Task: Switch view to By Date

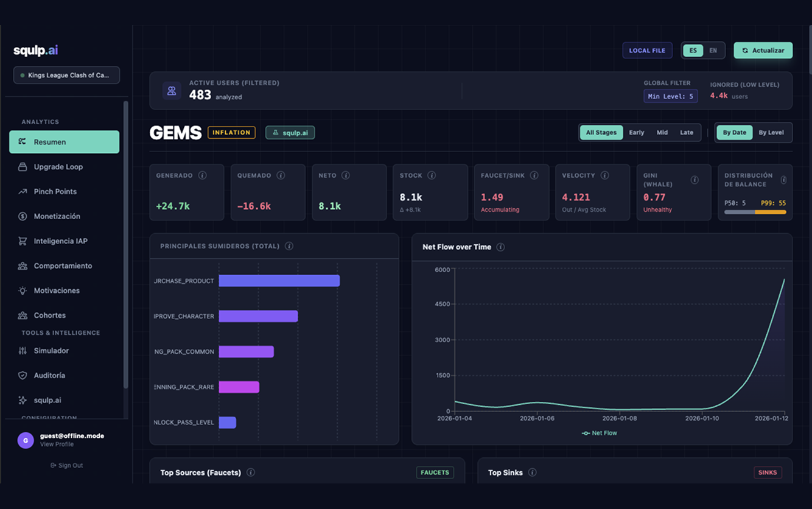Action: (735, 132)
